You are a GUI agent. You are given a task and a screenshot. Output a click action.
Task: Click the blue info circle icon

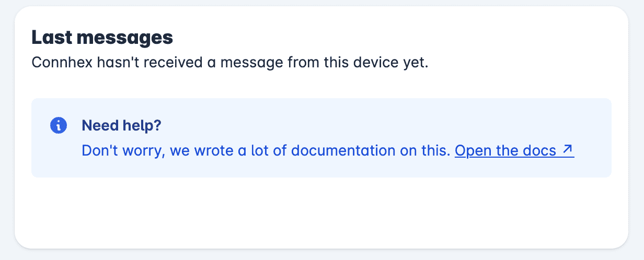click(x=59, y=125)
